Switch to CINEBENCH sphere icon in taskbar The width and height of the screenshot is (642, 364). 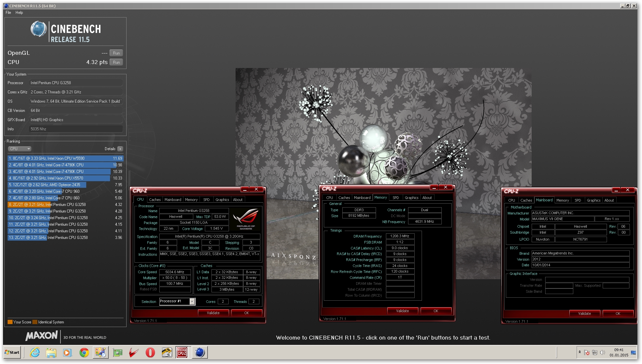point(200,352)
